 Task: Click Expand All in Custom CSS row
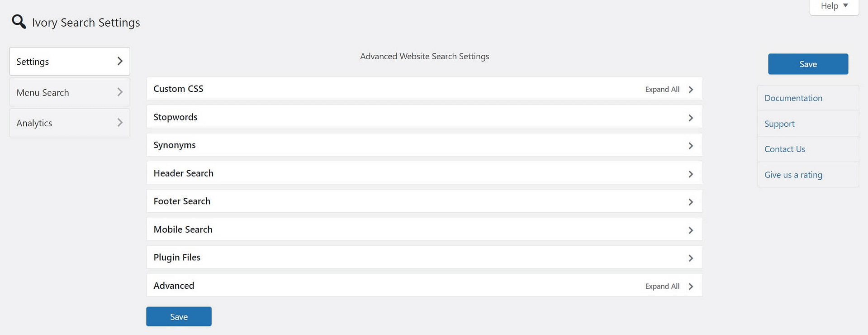(662, 89)
